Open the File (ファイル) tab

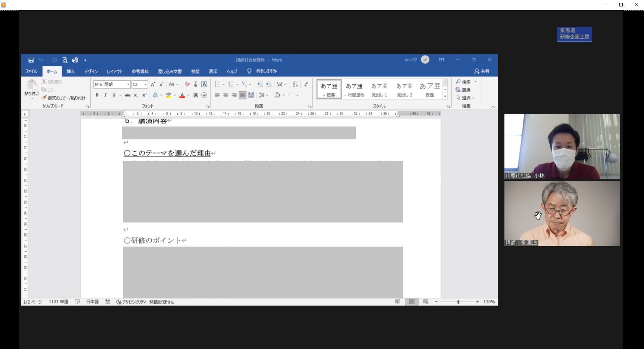31,71
